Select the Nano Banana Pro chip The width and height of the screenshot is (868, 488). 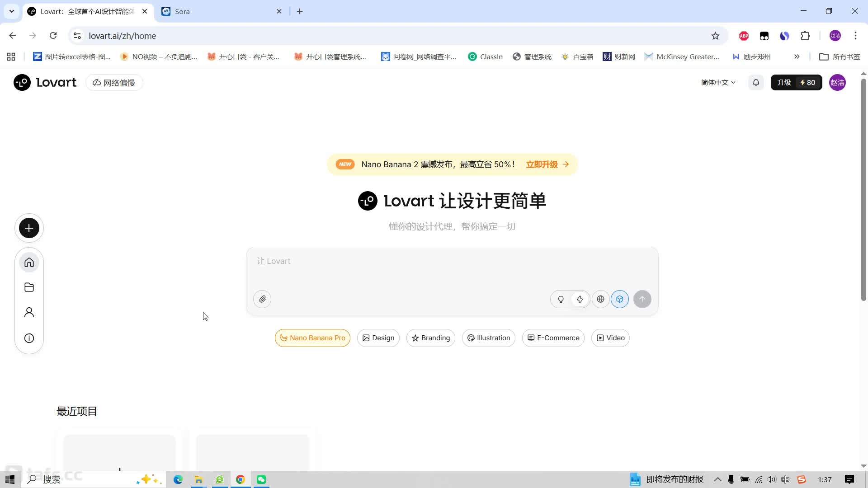[312, 338]
